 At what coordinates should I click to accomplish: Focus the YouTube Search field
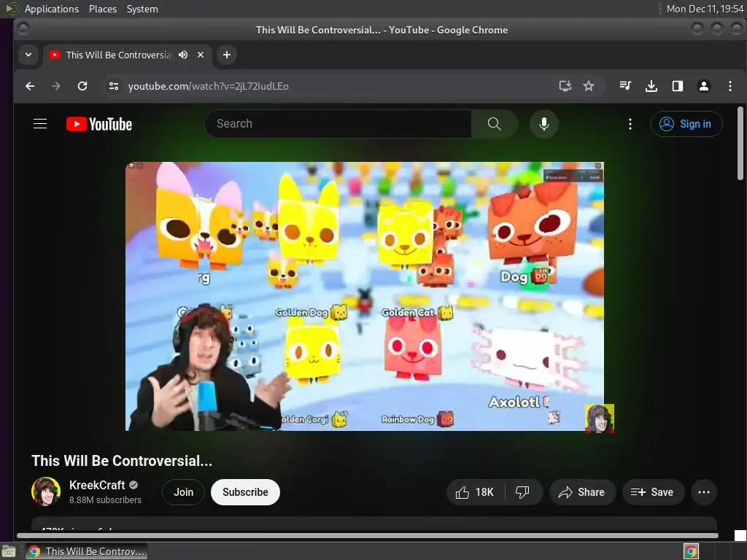pos(338,124)
